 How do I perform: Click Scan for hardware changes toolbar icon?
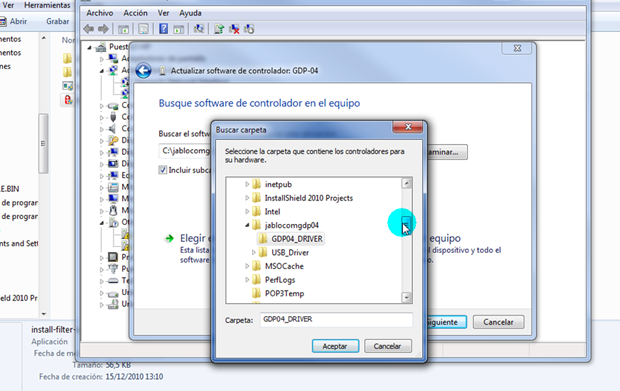(x=199, y=29)
